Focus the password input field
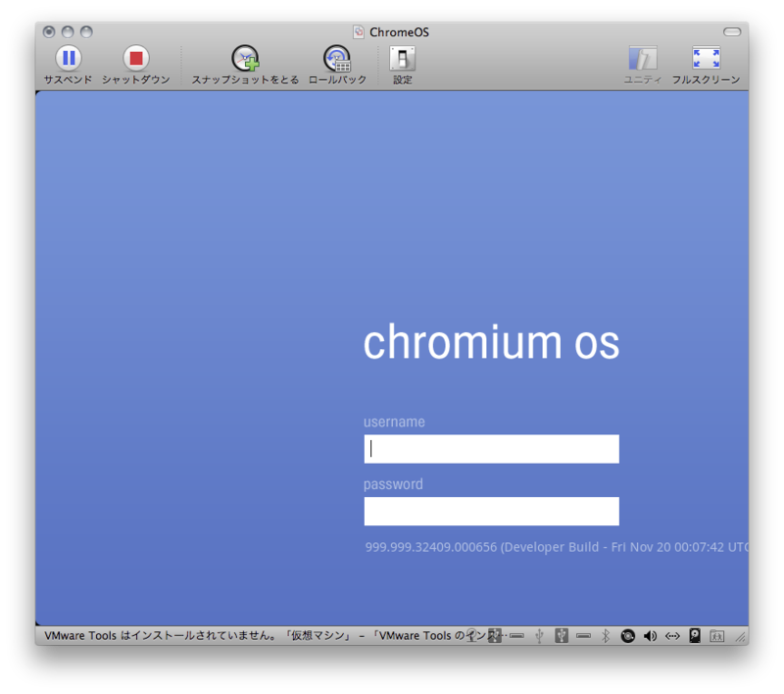This screenshot has width=784, height=694. (x=492, y=511)
